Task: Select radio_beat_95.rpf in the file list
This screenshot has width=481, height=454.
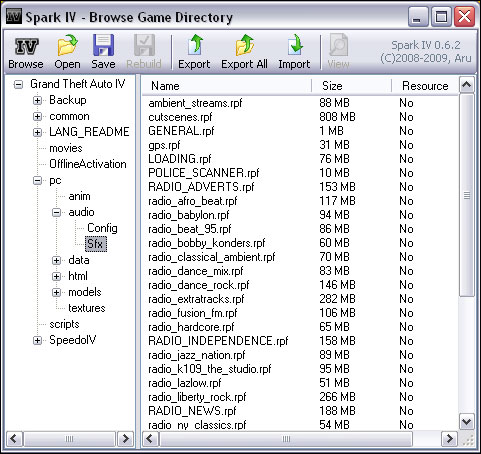Action: pyautogui.click(x=190, y=229)
